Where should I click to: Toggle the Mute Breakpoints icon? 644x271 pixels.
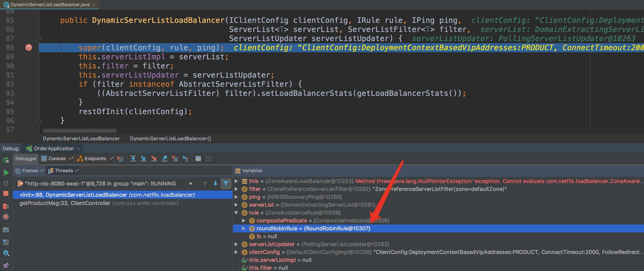tap(6, 217)
